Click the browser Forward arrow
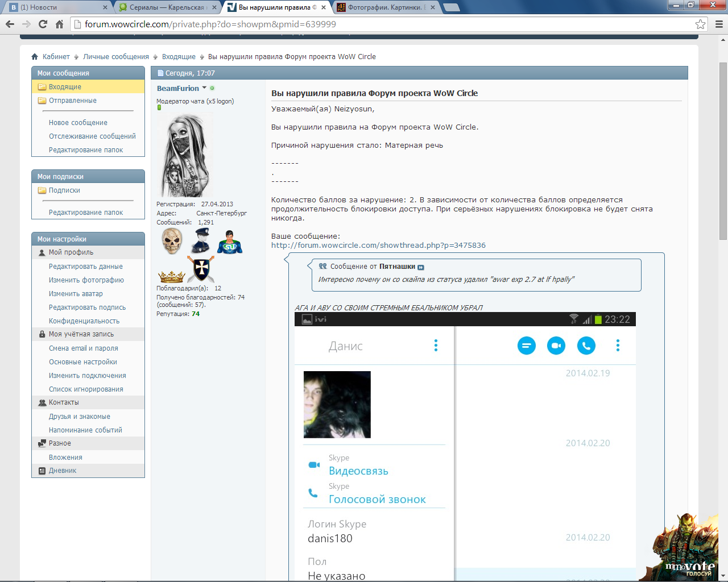 pyautogui.click(x=26, y=24)
